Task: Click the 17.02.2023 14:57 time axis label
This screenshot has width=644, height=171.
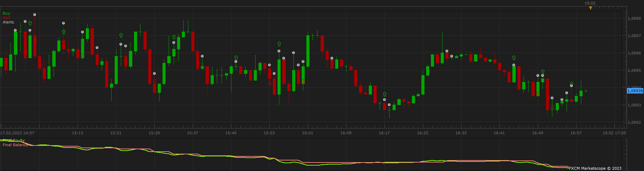Action: tap(17, 133)
